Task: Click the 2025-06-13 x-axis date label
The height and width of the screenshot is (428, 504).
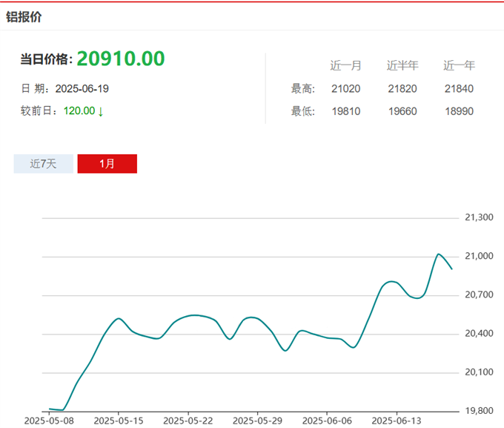Action: [x=396, y=421]
